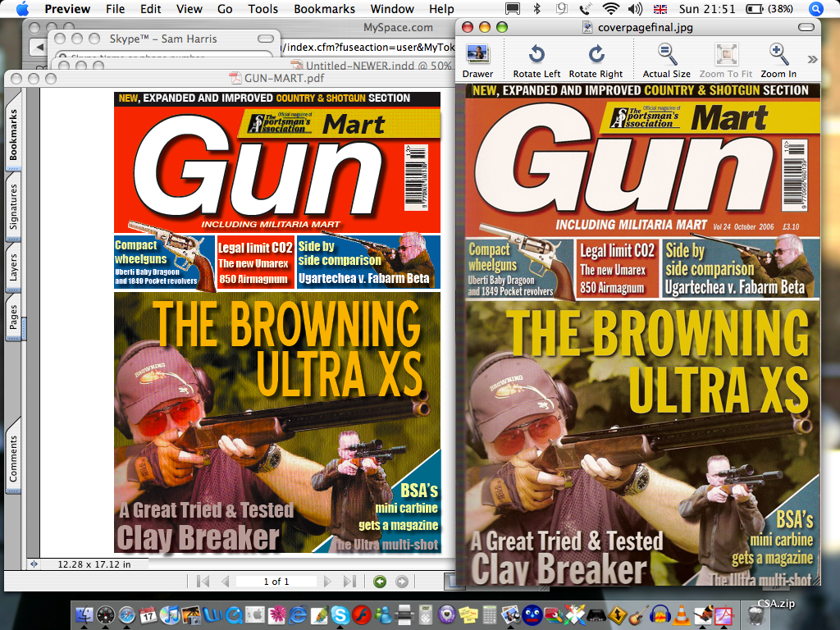
Task: Click the battery 38% indicator
Action: [x=769, y=8]
